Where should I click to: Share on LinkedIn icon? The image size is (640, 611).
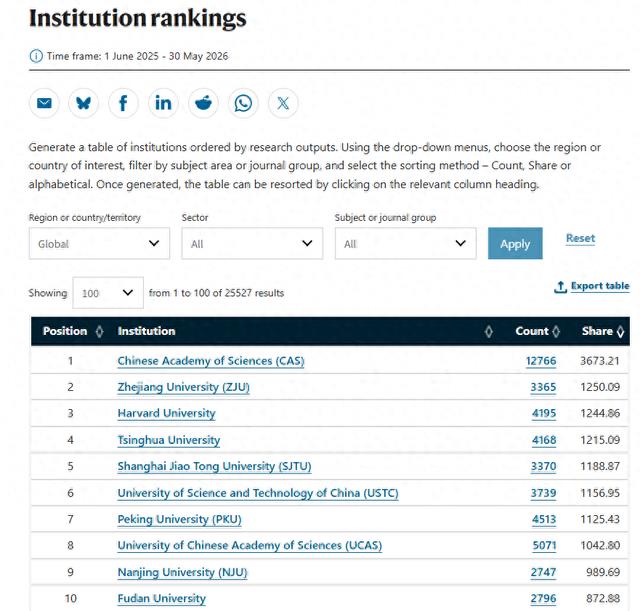click(163, 103)
